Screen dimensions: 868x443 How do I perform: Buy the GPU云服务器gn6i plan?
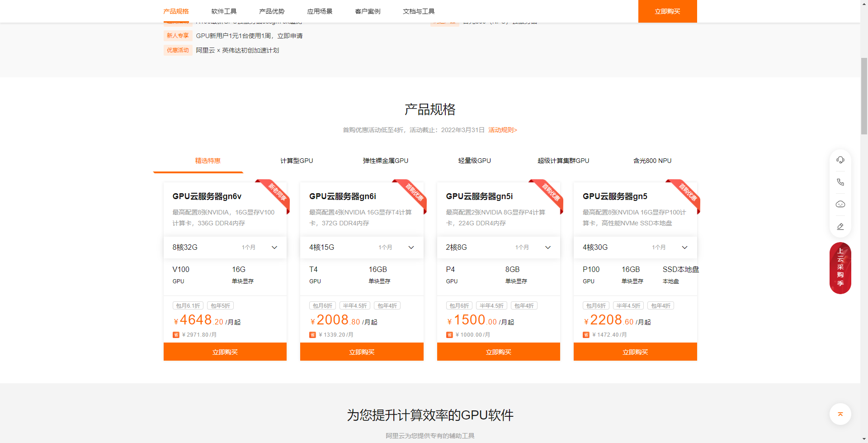pyautogui.click(x=362, y=352)
